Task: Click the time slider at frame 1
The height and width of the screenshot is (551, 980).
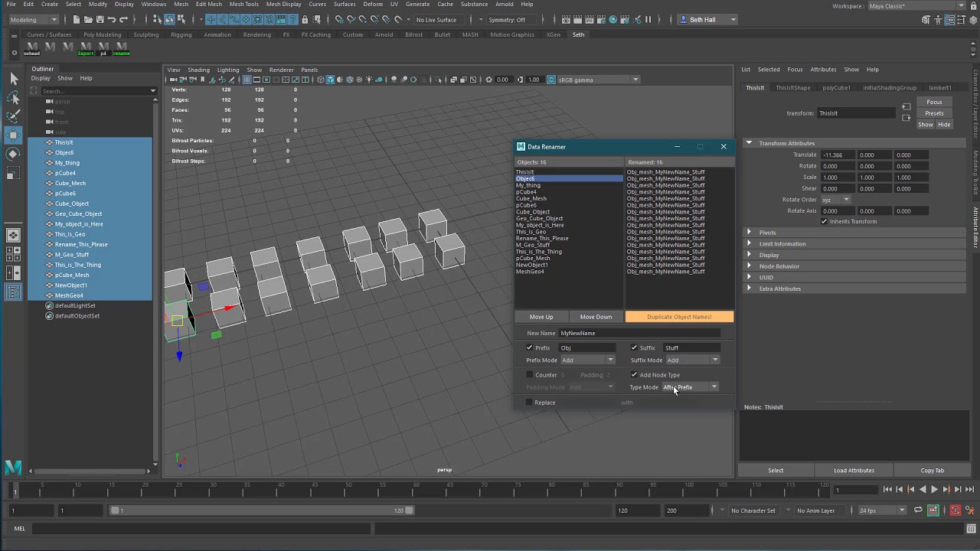Action: pyautogui.click(x=15, y=491)
